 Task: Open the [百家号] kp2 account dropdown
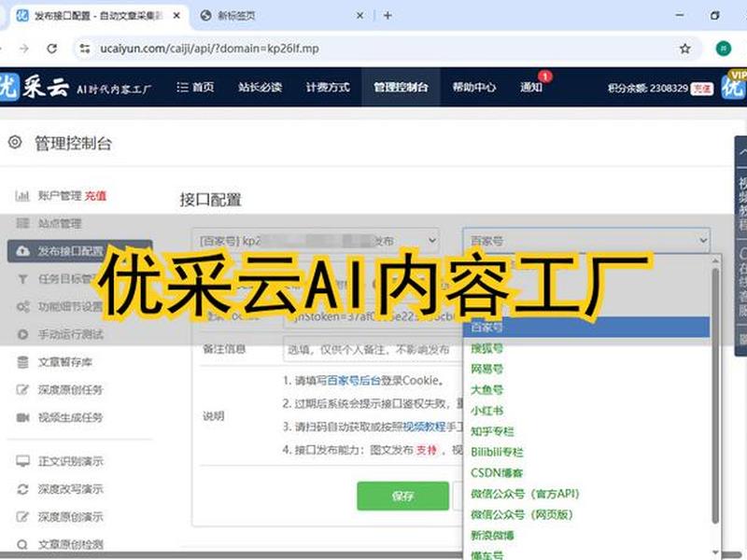316,241
